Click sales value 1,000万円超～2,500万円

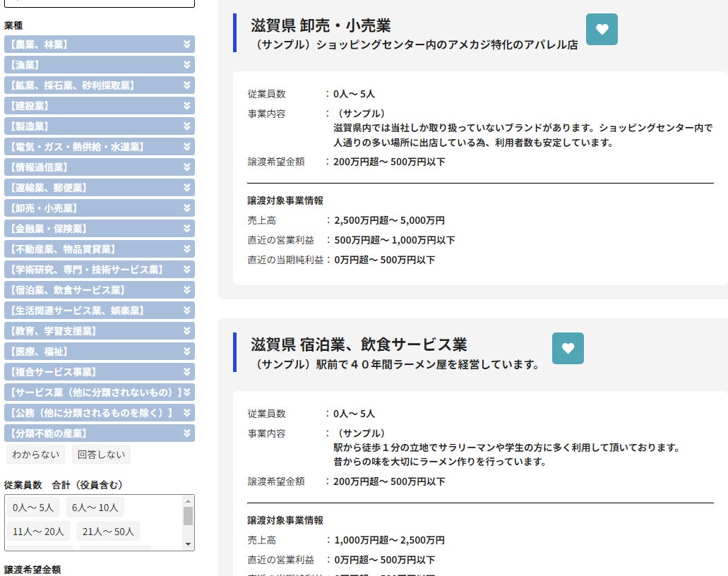click(x=390, y=540)
